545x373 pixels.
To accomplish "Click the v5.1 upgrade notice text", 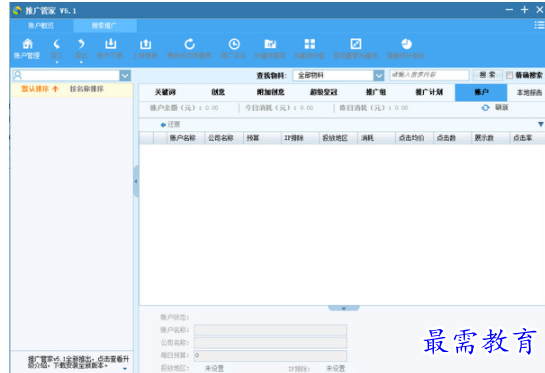I will coord(78,362).
